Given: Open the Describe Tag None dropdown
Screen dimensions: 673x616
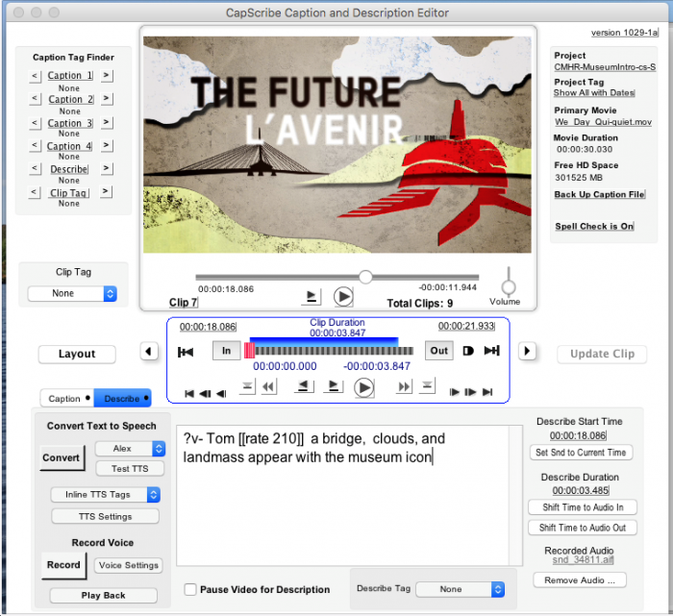Looking at the screenshot, I should (x=461, y=589).
